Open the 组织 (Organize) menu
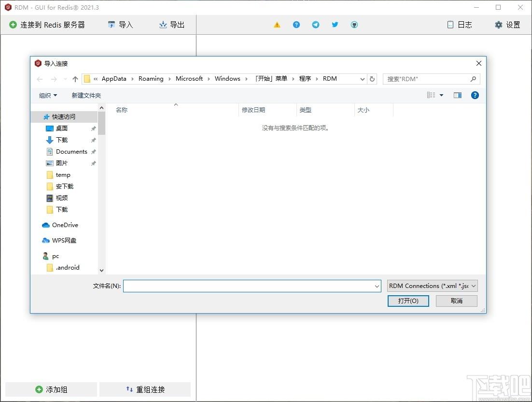 [x=48, y=95]
